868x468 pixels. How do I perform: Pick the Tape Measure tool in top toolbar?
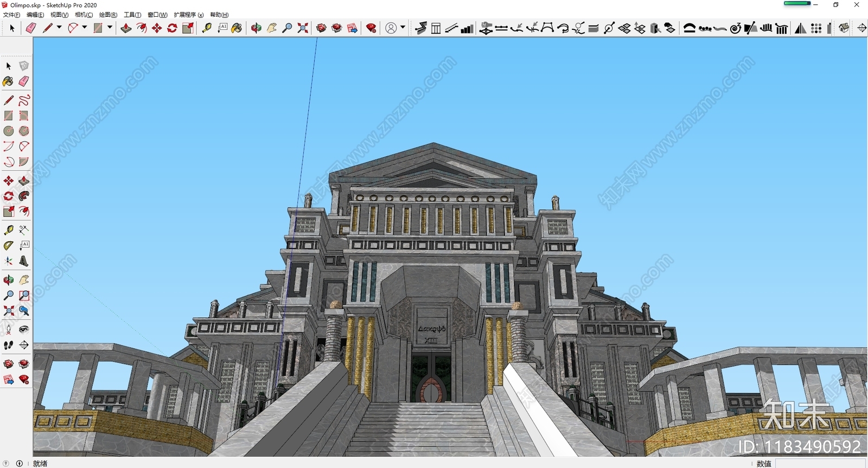tap(207, 28)
